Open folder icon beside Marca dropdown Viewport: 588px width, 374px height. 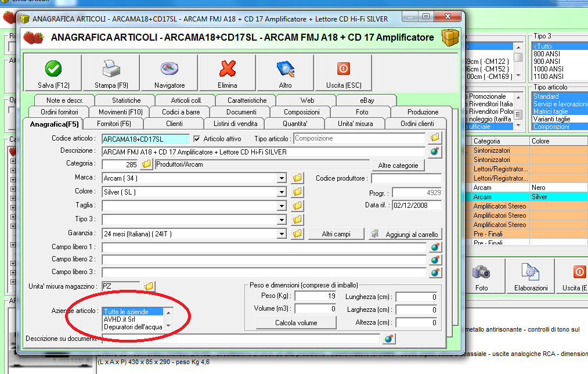click(297, 178)
